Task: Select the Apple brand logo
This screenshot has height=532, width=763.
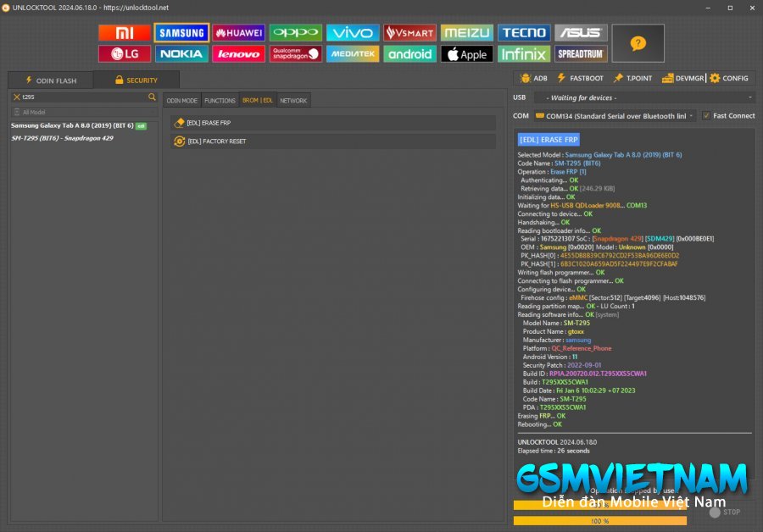Action: pos(466,53)
